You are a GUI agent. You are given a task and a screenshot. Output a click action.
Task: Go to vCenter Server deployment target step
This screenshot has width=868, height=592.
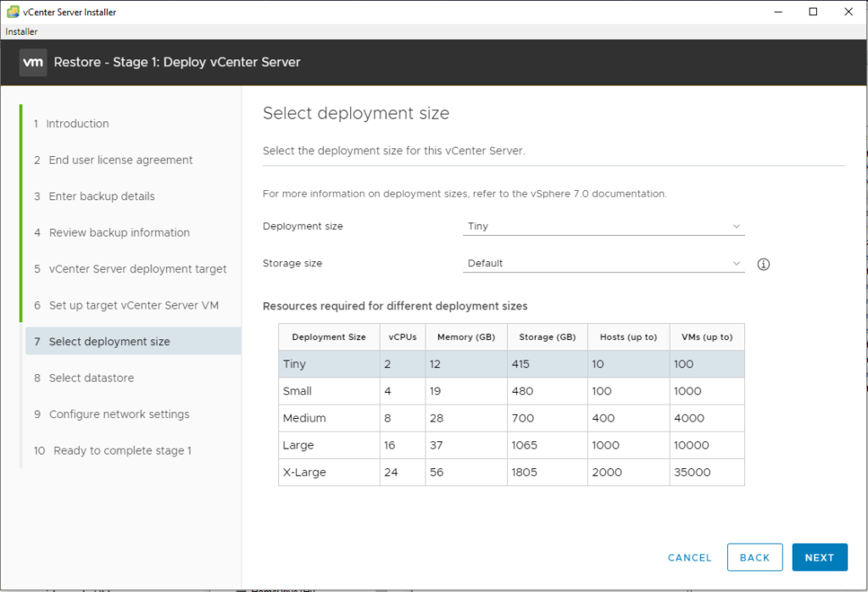[130, 269]
